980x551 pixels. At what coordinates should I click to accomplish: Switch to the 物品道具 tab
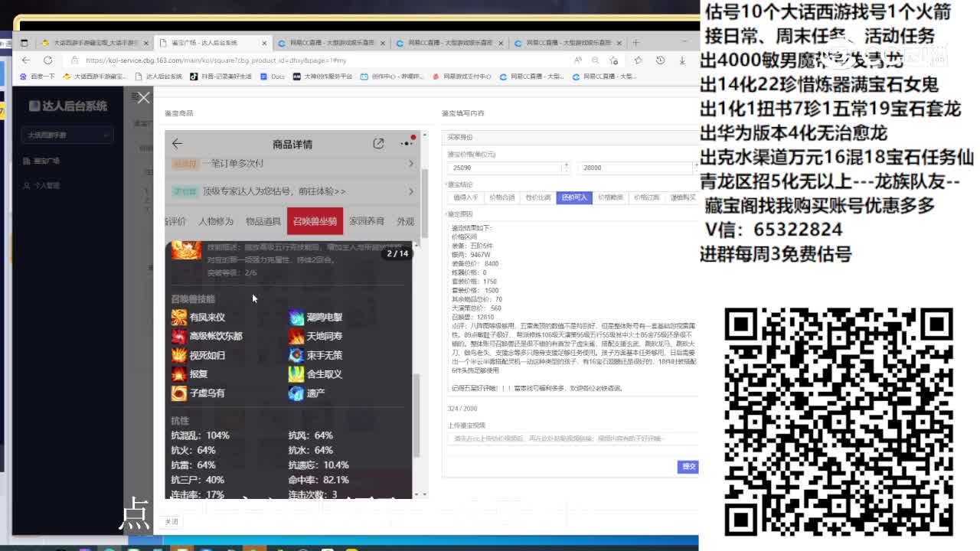[263, 221]
